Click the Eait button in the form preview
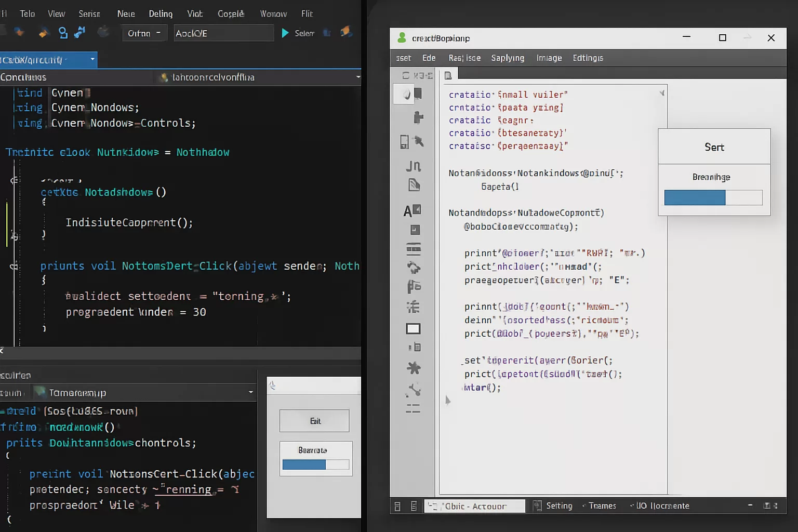This screenshot has width=798, height=532. pyautogui.click(x=314, y=421)
